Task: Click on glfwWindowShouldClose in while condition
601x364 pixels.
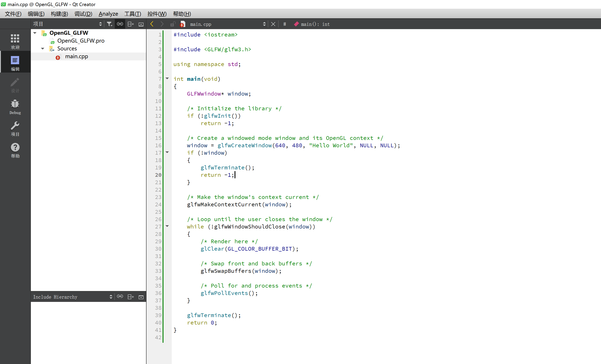Action: pyautogui.click(x=250, y=227)
